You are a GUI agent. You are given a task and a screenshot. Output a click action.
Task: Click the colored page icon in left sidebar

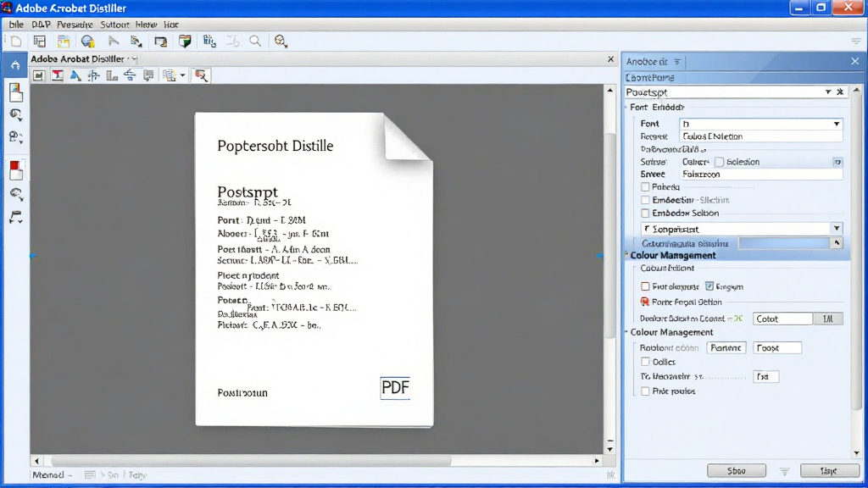tap(16, 92)
